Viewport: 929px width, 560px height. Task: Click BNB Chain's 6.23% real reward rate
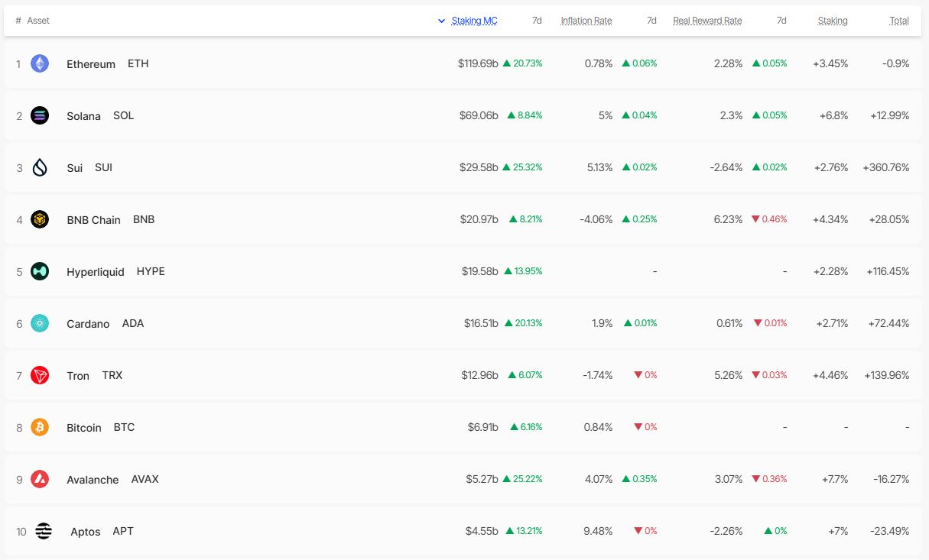pyautogui.click(x=729, y=219)
